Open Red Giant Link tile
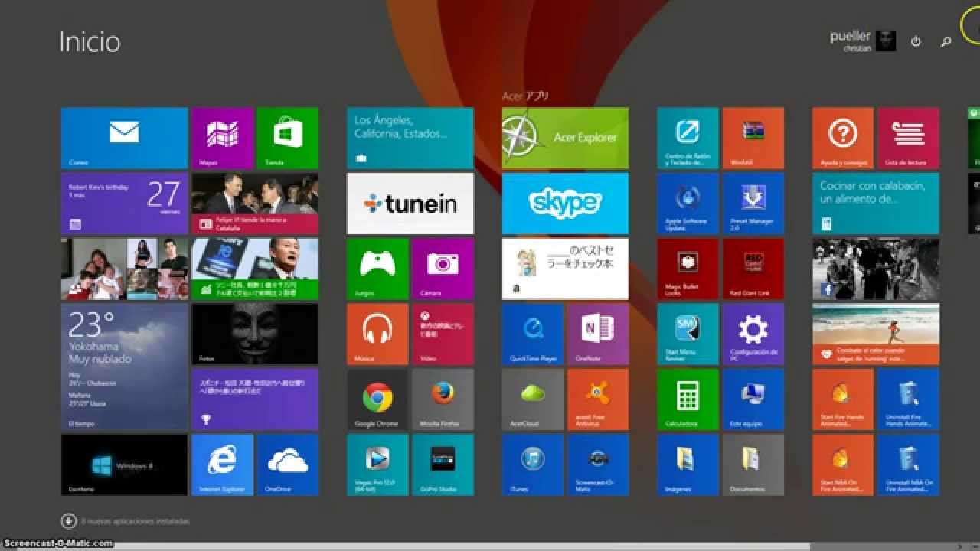This screenshot has width=980, height=551. point(753,269)
